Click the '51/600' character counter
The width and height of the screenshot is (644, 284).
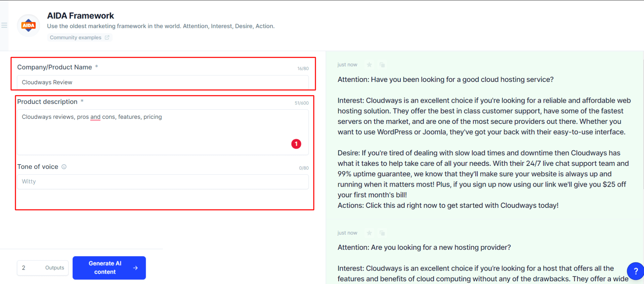click(301, 103)
